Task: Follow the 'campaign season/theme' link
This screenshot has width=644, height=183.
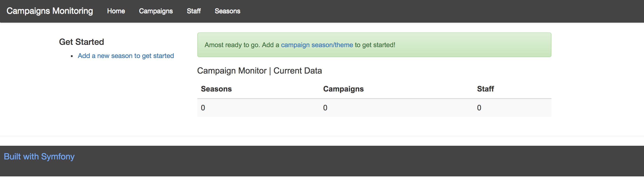Action: (x=317, y=45)
